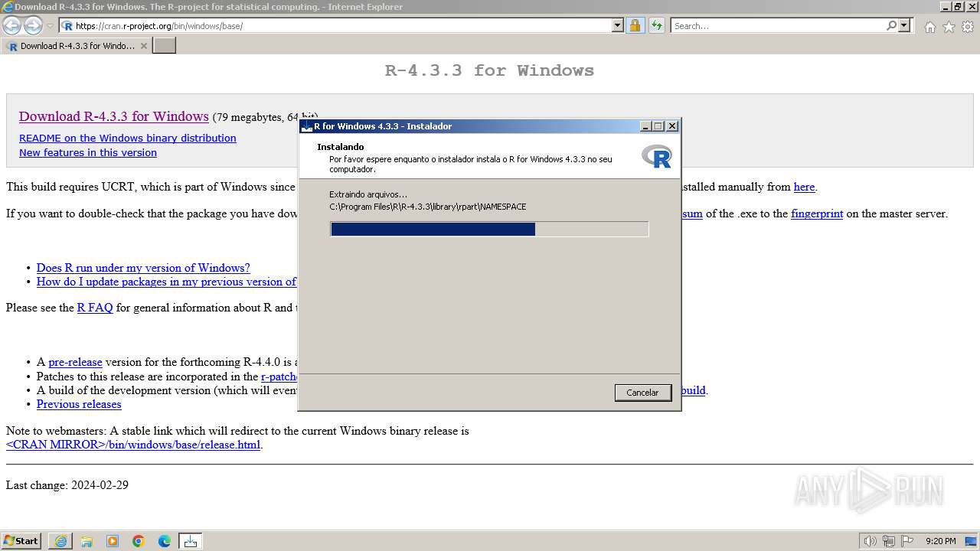Click the installer extraction progress bar
The width and height of the screenshot is (980, 551).
(489, 229)
